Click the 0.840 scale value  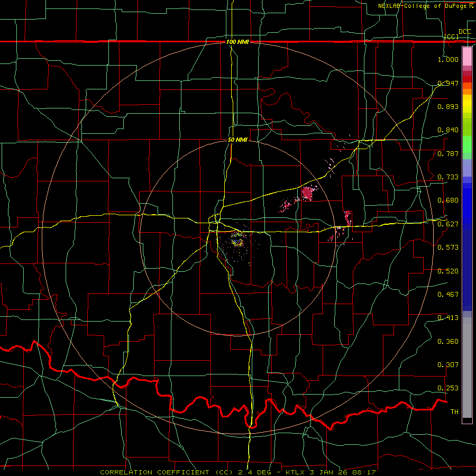[x=448, y=130]
